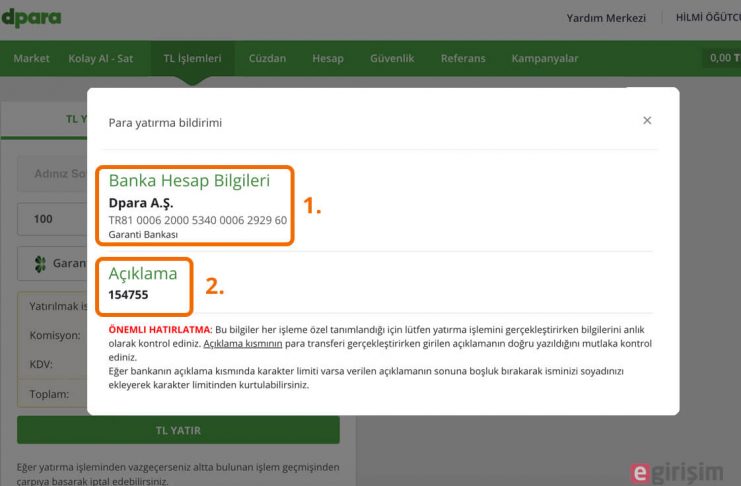Click the TL YATIR button
Viewport: 741px width, 486px height.
point(178,430)
